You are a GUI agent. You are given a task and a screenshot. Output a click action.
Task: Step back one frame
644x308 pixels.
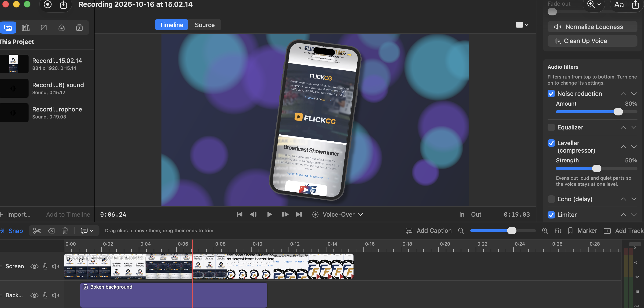(x=253, y=214)
